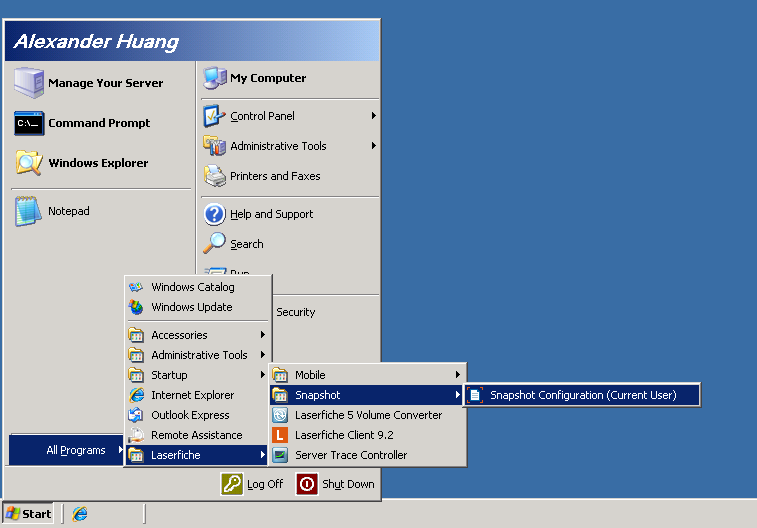The height and width of the screenshot is (528, 757).
Task: Click the Control Panel icon
Action: [214, 116]
